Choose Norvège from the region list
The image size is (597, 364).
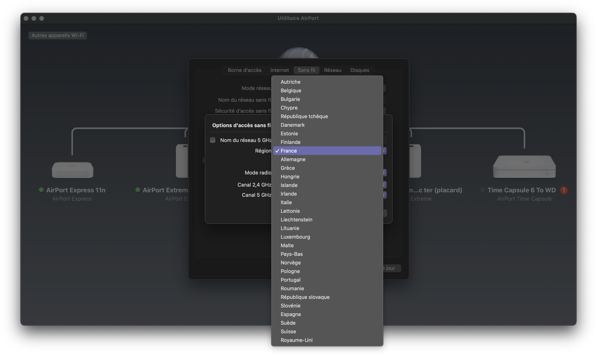(327, 262)
